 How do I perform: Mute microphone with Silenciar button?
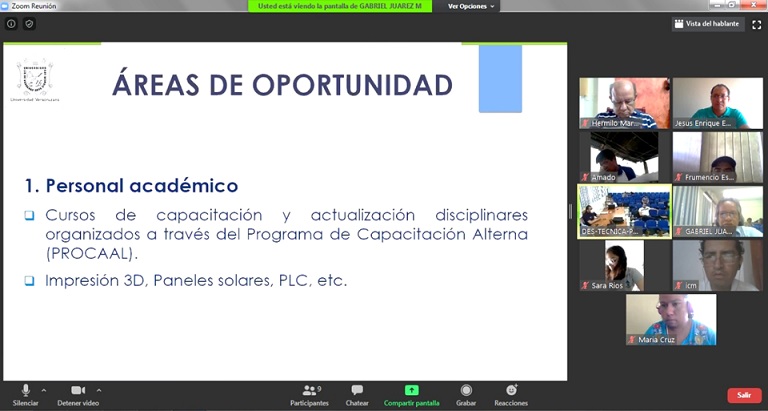coord(25,391)
